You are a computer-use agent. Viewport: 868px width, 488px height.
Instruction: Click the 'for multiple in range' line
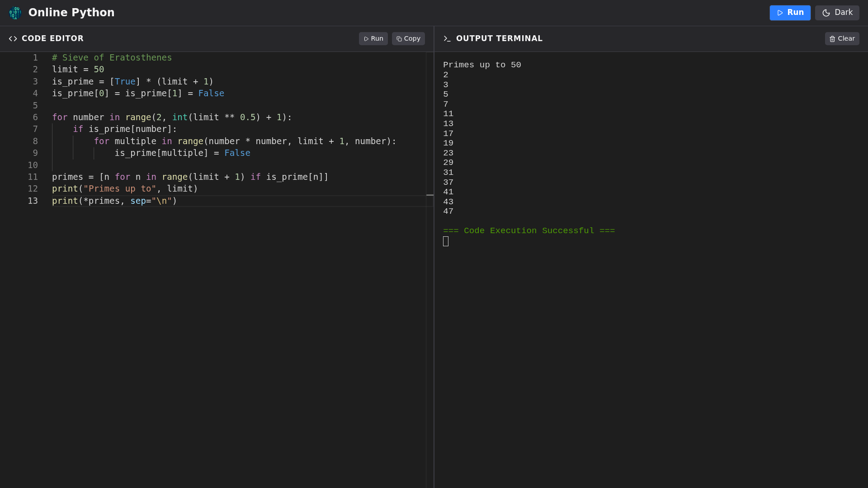245,141
